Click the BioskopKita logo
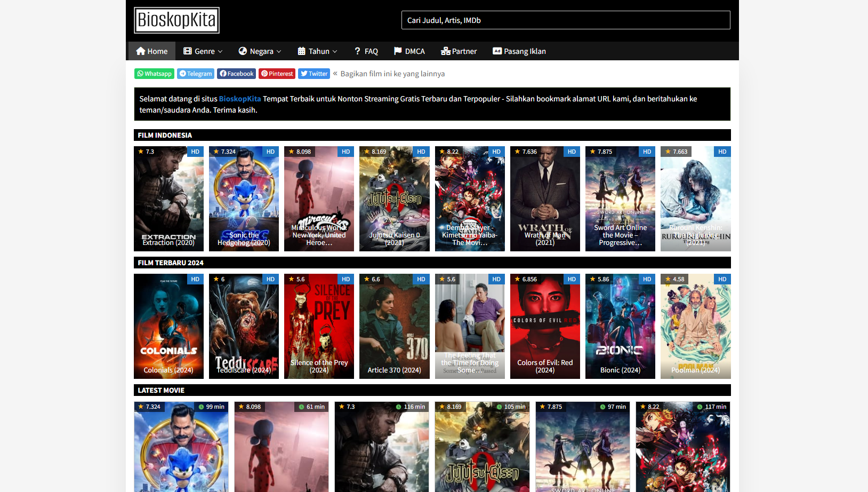This screenshot has height=492, width=868. coord(176,20)
